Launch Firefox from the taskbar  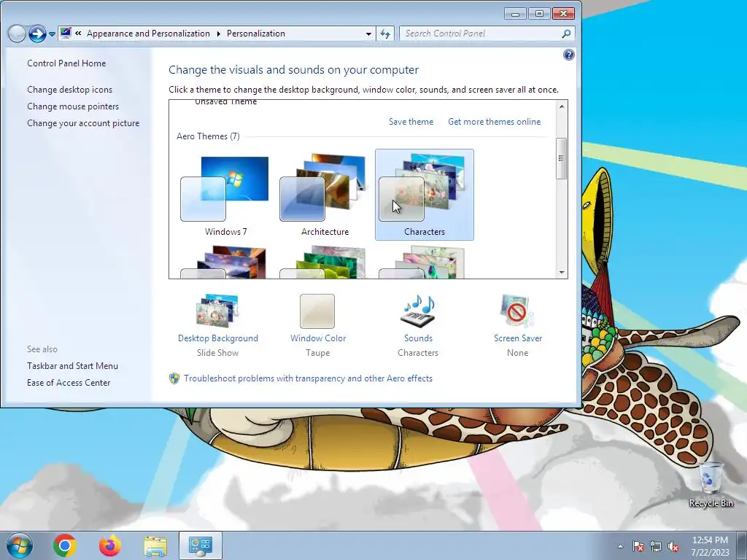(x=110, y=545)
